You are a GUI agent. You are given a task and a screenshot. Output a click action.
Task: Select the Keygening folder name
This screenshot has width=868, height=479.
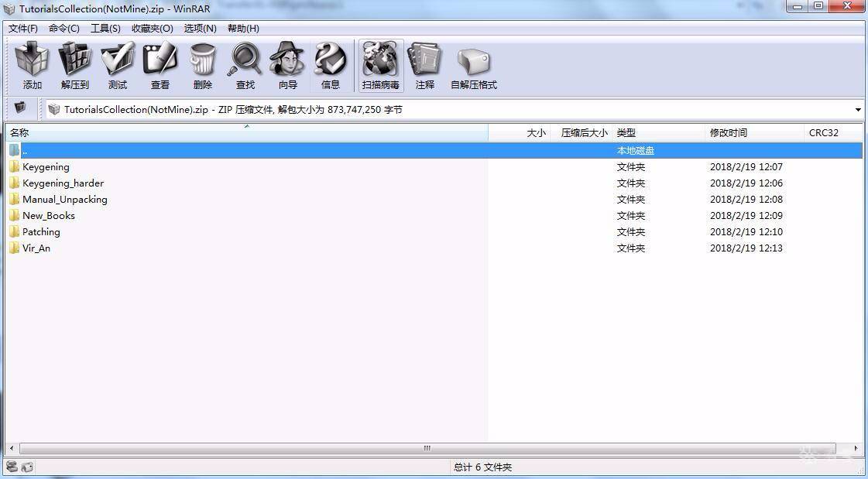(x=46, y=166)
